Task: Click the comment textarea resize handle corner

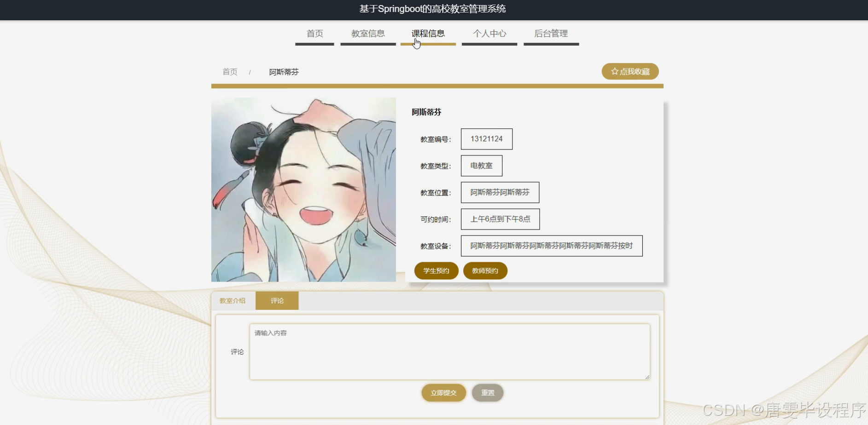Action: click(647, 377)
